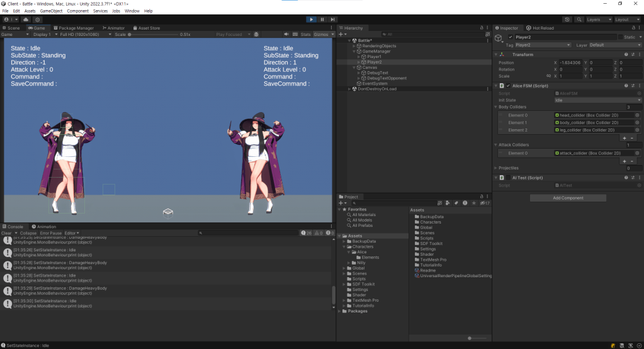Click Clear in the Console

click(x=6, y=233)
